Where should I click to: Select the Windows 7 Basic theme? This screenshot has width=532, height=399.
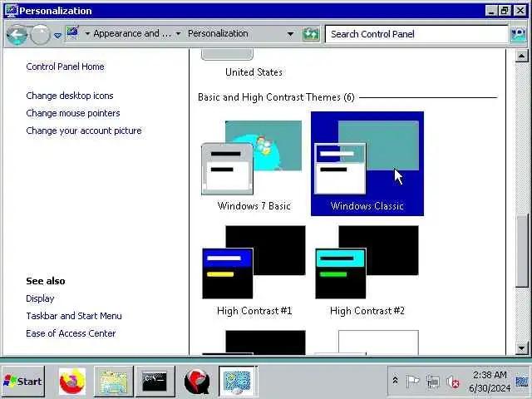[254, 164]
